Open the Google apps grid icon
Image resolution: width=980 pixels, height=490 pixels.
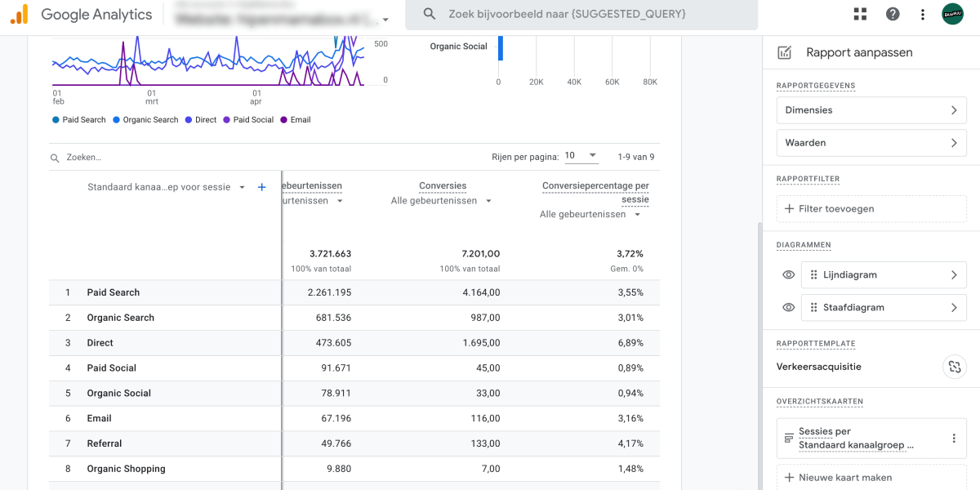[x=860, y=14]
